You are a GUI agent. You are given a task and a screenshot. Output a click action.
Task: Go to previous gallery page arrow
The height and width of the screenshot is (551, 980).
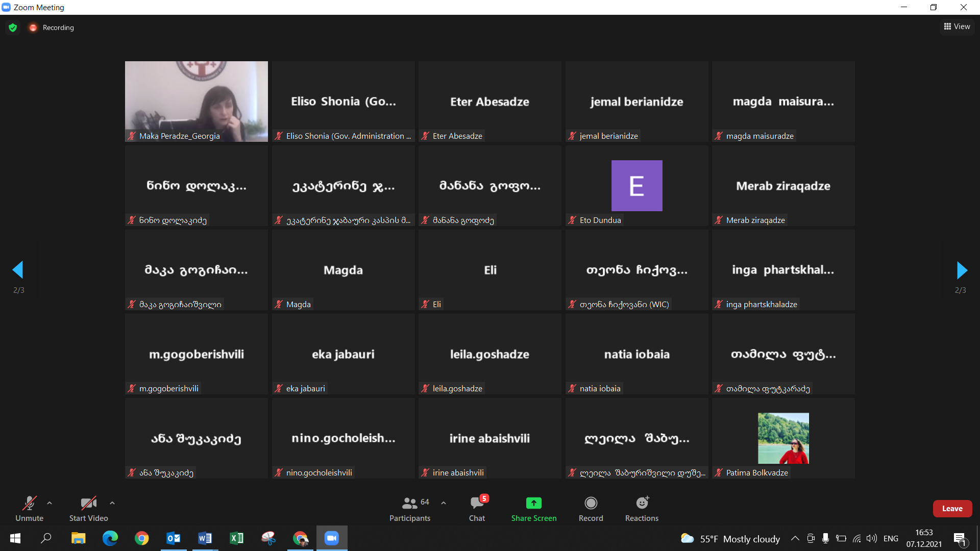(18, 270)
